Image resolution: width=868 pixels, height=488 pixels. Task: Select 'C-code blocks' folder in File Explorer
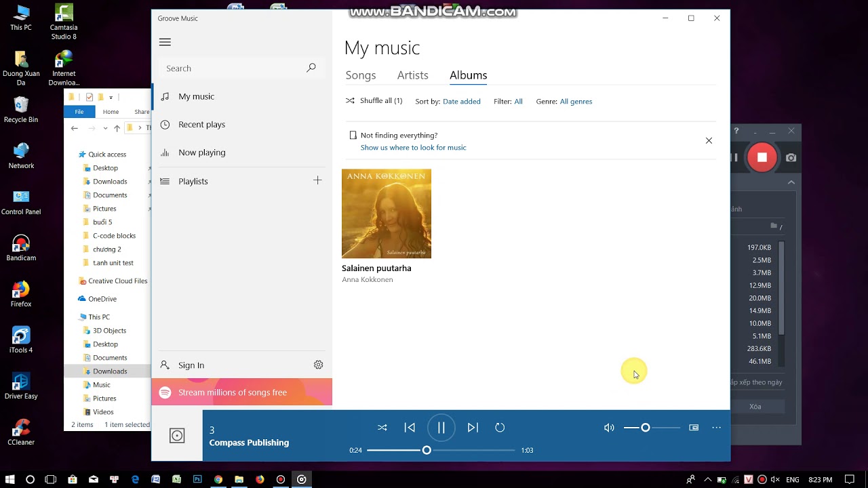pyautogui.click(x=114, y=236)
